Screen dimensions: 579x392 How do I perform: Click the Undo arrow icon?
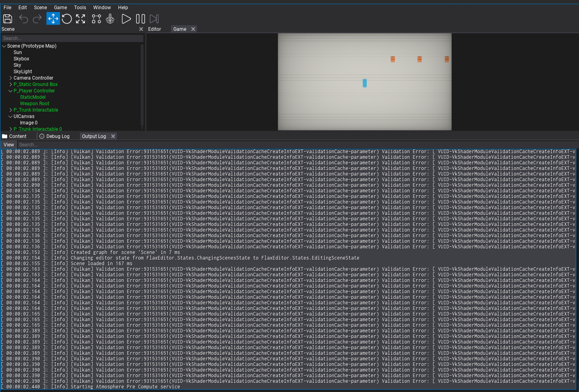[23, 19]
